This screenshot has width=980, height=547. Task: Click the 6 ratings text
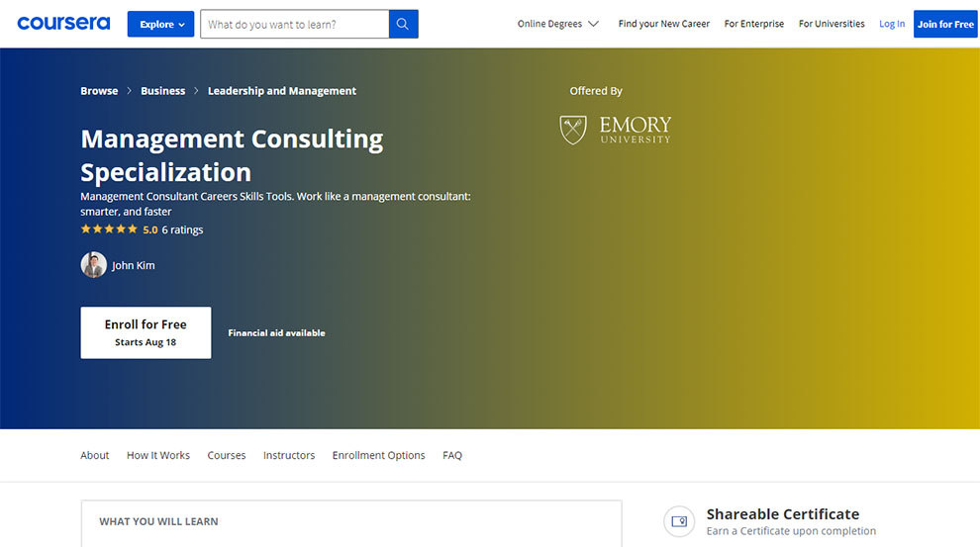(182, 229)
